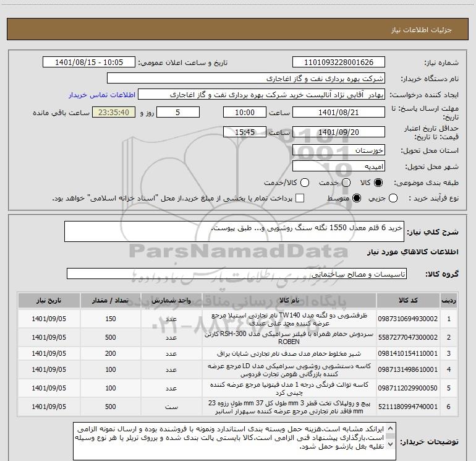Click the اطلاعات کالاهای مورد نیاز heading
This screenshot has width=476, height=461.
[x=413, y=252]
